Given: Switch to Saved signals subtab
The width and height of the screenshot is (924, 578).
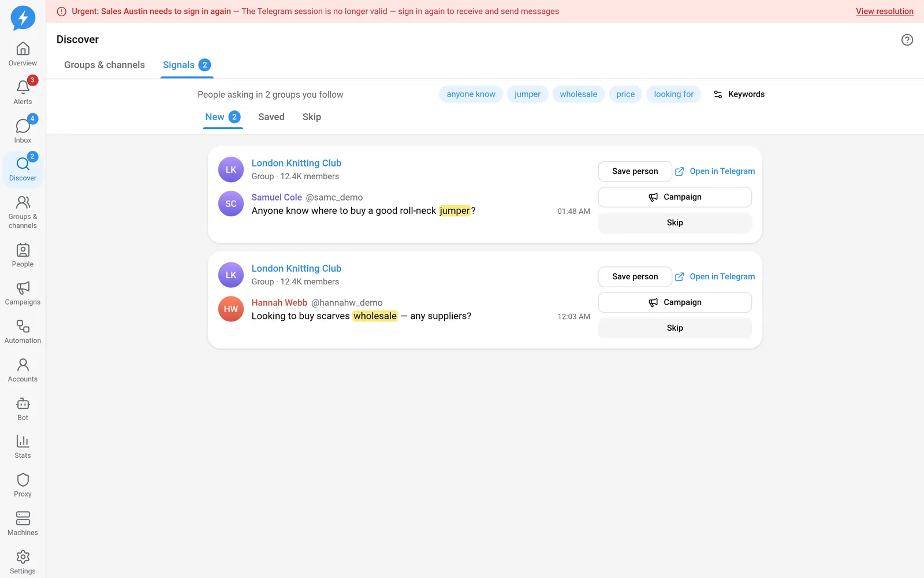Looking at the screenshot, I should [271, 117].
